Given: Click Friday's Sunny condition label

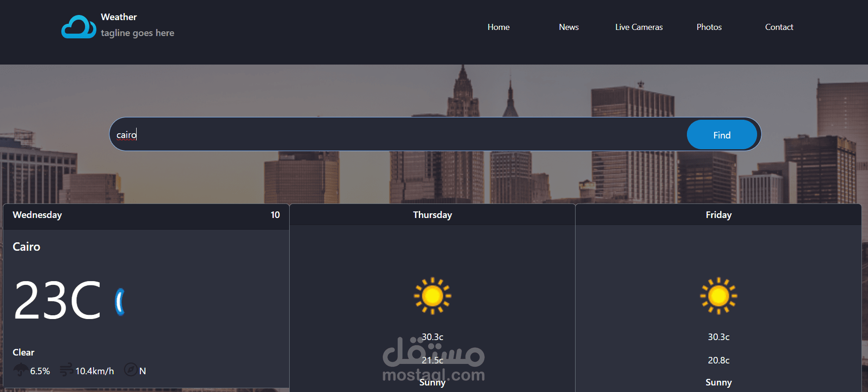Looking at the screenshot, I should pyautogui.click(x=719, y=382).
